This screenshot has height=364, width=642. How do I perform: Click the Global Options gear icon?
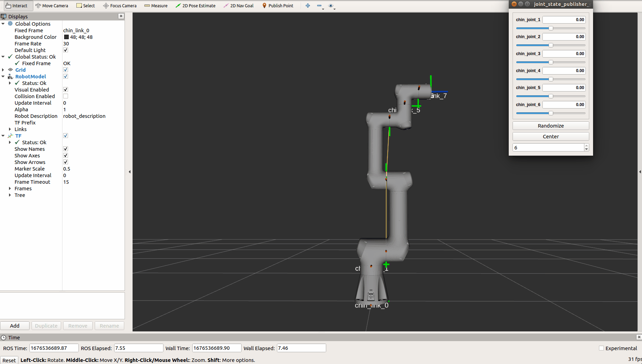[10, 24]
